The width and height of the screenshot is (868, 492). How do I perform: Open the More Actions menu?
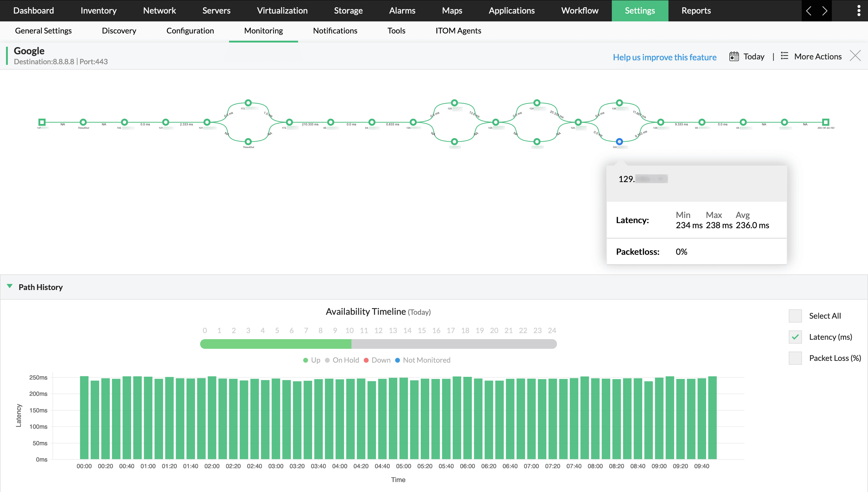(x=817, y=56)
